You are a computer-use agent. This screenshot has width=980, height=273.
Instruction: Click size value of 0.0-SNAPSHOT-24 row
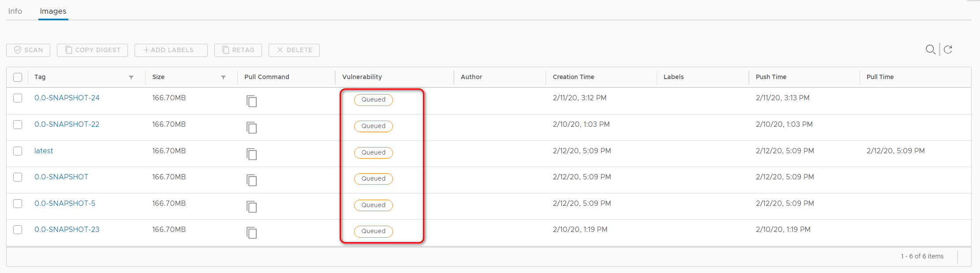[x=169, y=98]
